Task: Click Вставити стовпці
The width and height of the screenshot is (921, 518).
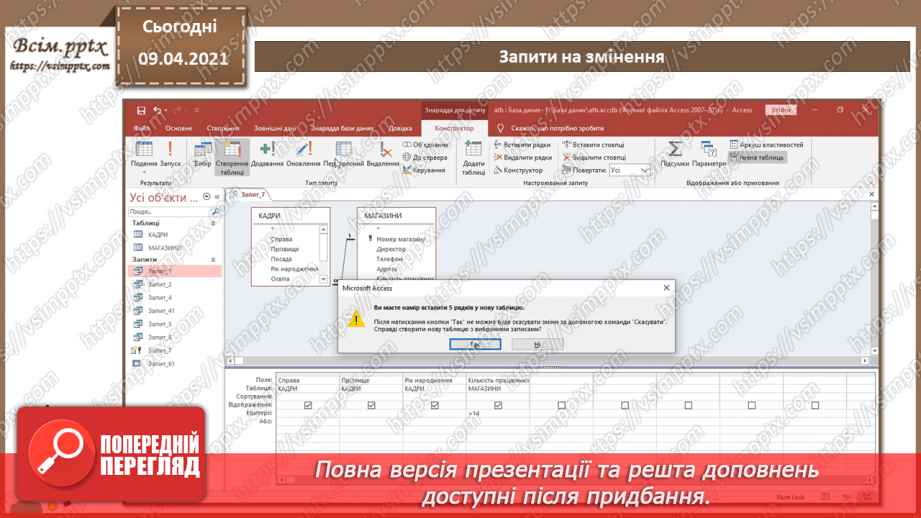Action: coord(593,144)
